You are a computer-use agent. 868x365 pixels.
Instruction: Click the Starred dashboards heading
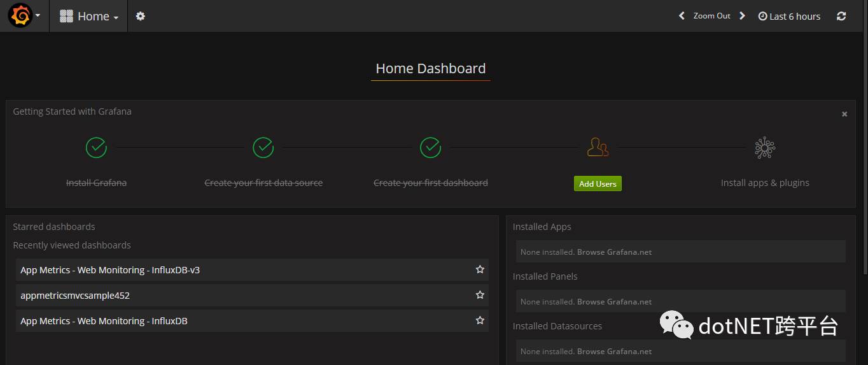coord(54,227)
